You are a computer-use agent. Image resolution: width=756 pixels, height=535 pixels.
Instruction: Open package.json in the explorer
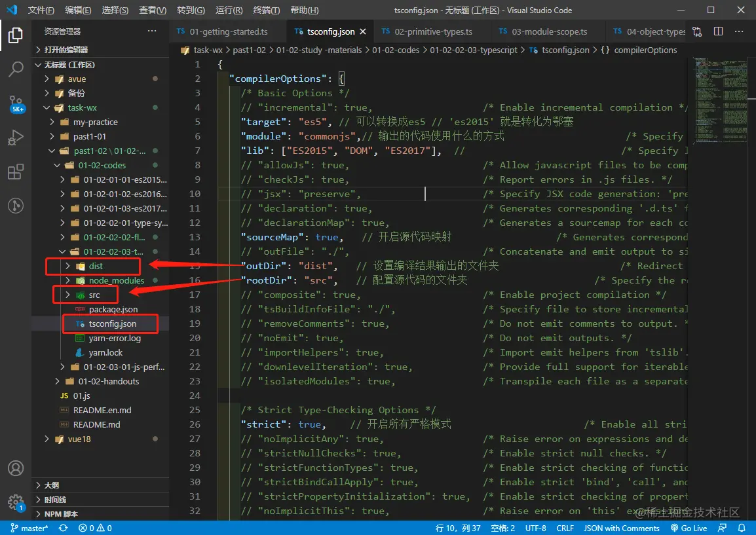100,310
